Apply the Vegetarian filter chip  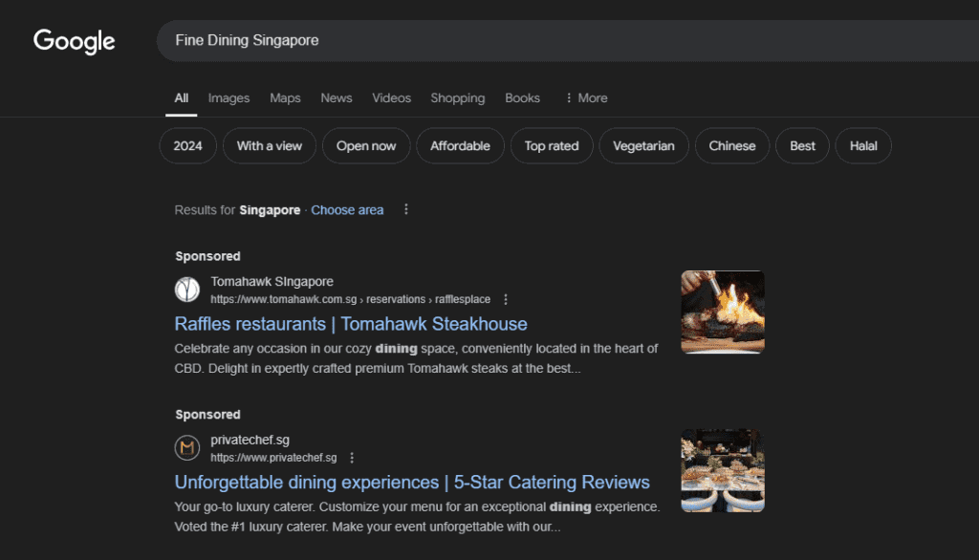(x=643, y=145)
